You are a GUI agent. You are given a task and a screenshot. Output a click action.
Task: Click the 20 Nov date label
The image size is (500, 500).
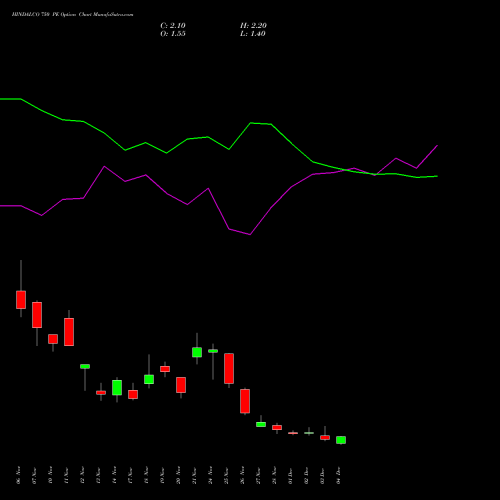pos(178,475)
